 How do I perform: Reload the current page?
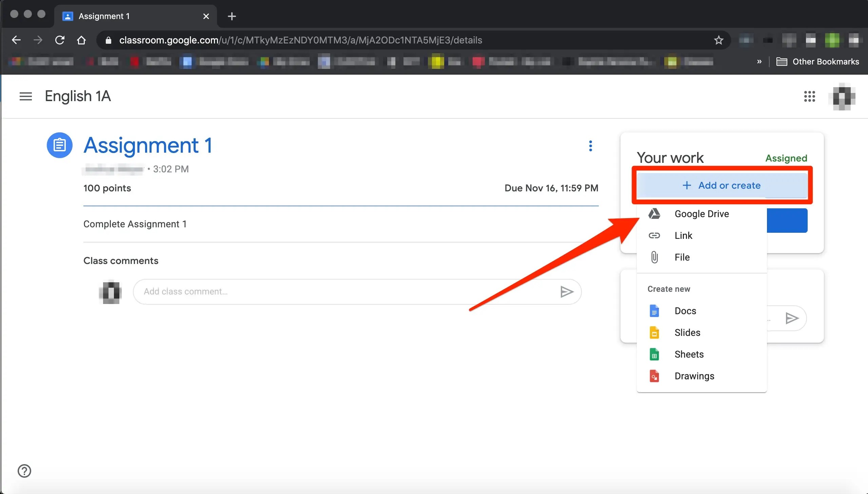point(60,40)
